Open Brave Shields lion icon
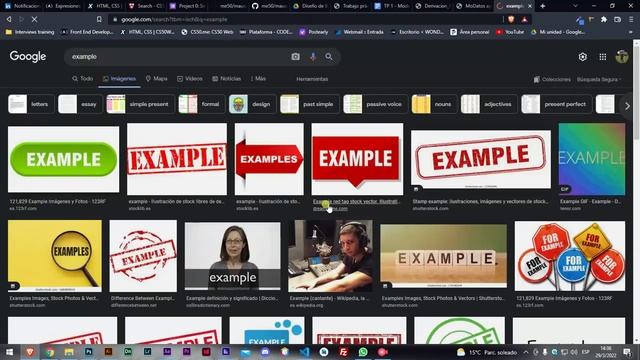Screen dimensions: 640x360 (511, 19)
